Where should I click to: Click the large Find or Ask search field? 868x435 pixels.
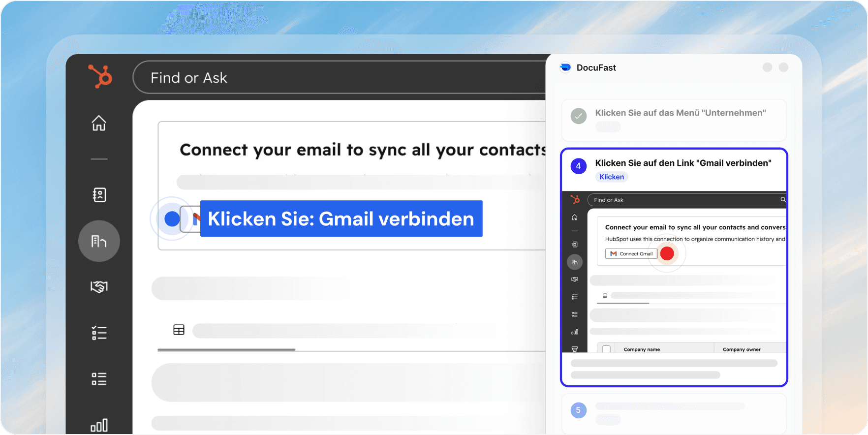coord(340,77)
